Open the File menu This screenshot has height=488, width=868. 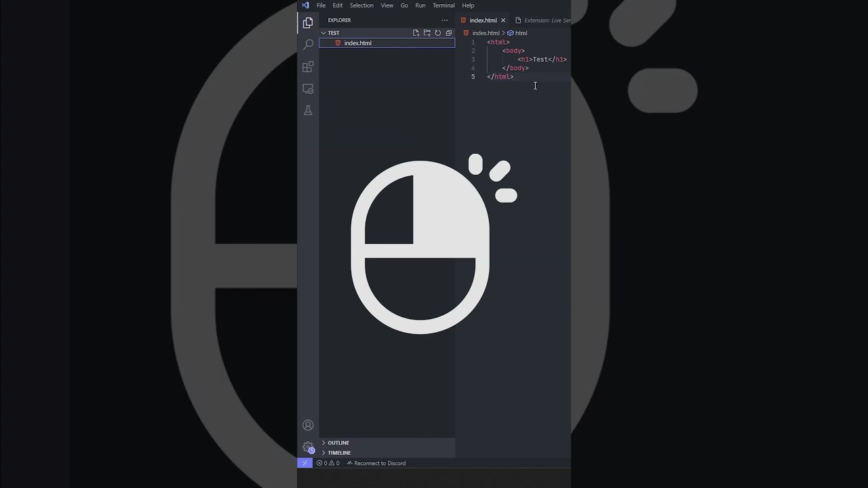[x=321, y=5]
